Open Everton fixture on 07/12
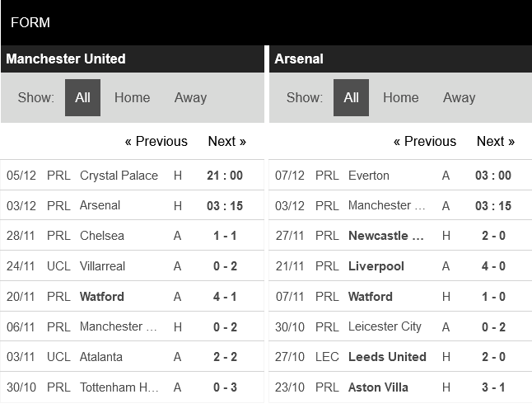Viewport: 532px width, 413px height. coord(368,176)
